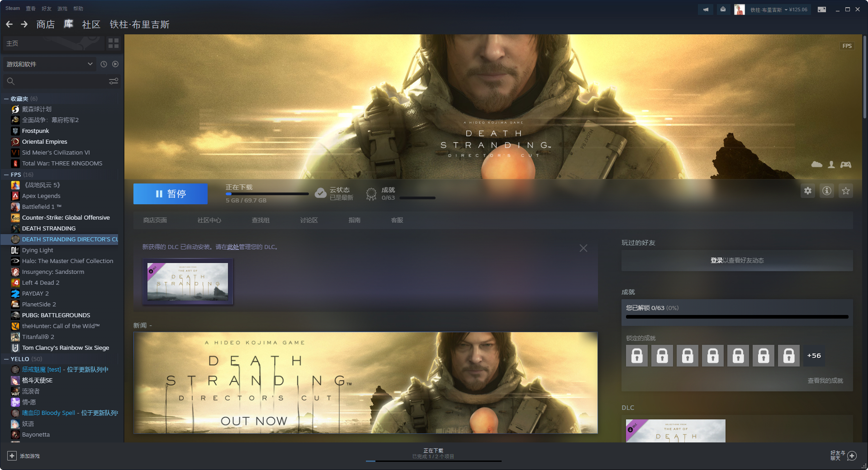This screenshot has width=868, height=470.
Task: Go to the 商店 tab
Action: [46, 24]
